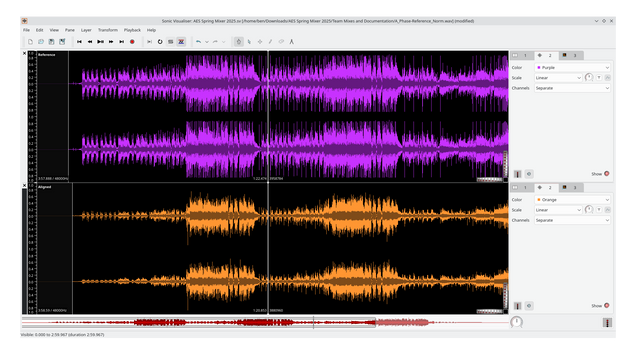
Task: Toggle normalize button in the Purple layer panel
Action: point(599,78)
